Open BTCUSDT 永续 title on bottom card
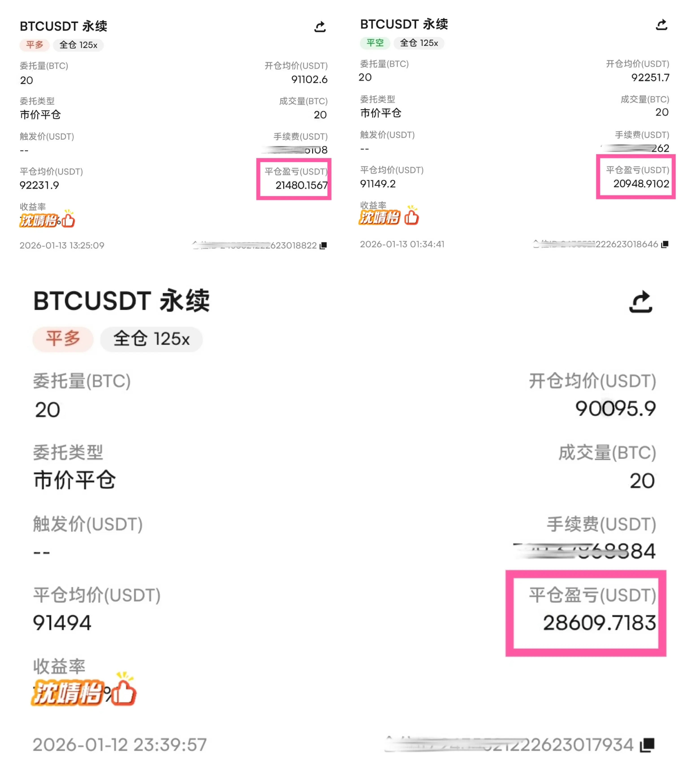Screen dimensions: 689x784 121,301
